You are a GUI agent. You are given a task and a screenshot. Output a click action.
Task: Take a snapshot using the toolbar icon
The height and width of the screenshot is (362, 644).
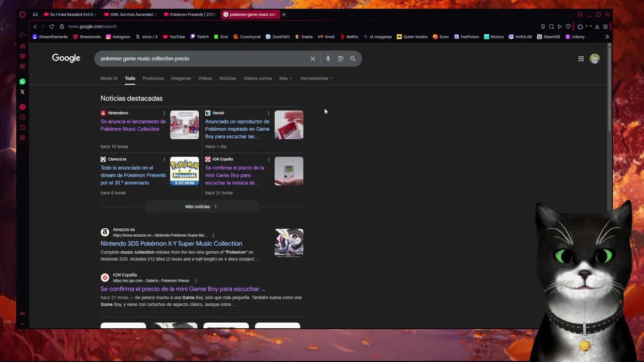tap(551, 27)
